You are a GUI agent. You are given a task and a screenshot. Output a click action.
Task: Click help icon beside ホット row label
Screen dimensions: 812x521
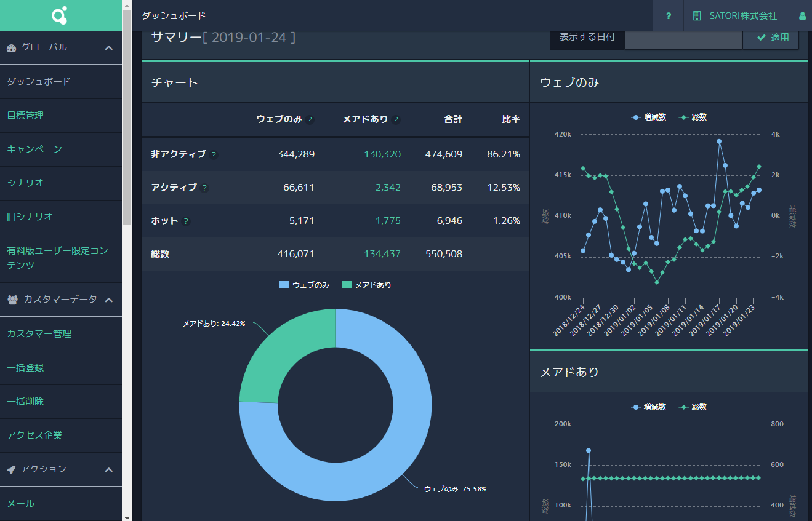coord(186,221)
